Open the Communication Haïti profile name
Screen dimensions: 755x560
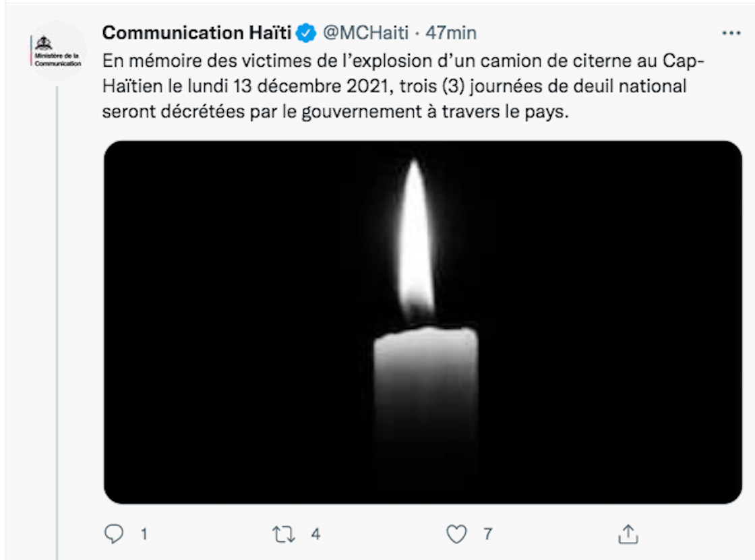click(196, 33)
